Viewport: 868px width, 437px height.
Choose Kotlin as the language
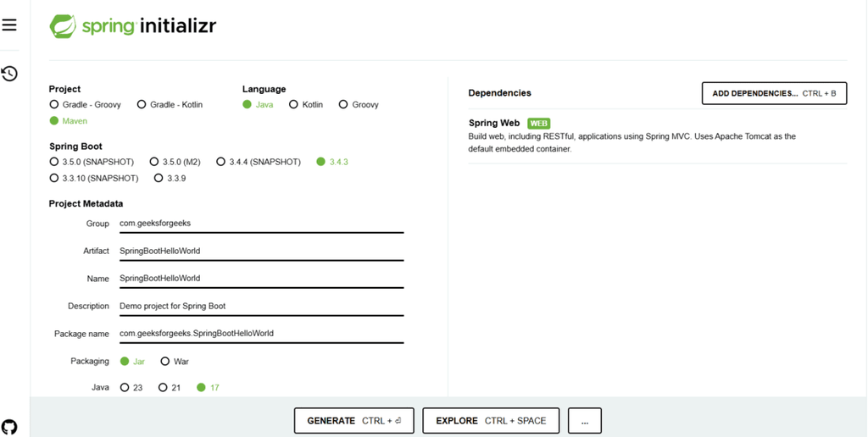[306, 104]
